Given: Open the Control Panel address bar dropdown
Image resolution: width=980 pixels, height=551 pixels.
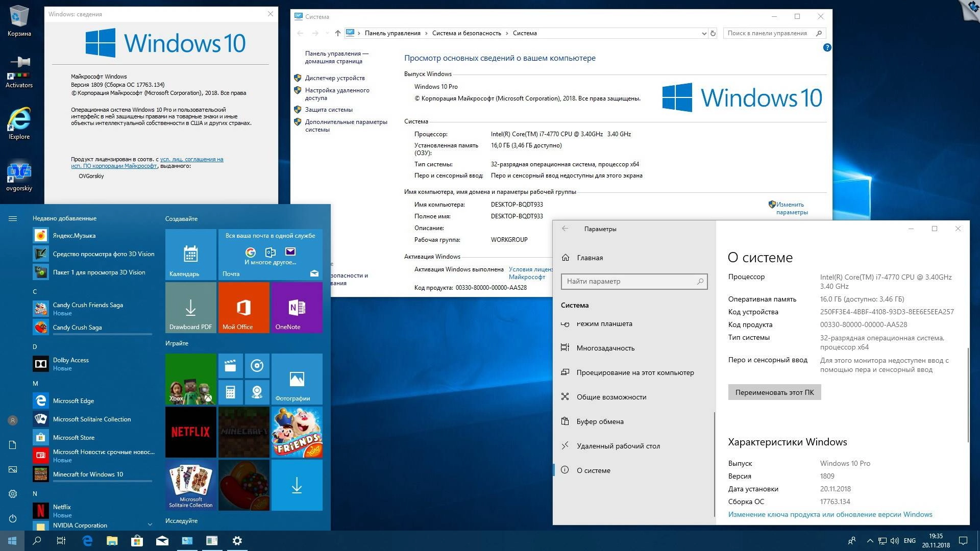Looking at the screenshot, I should [x=704, y=33].
